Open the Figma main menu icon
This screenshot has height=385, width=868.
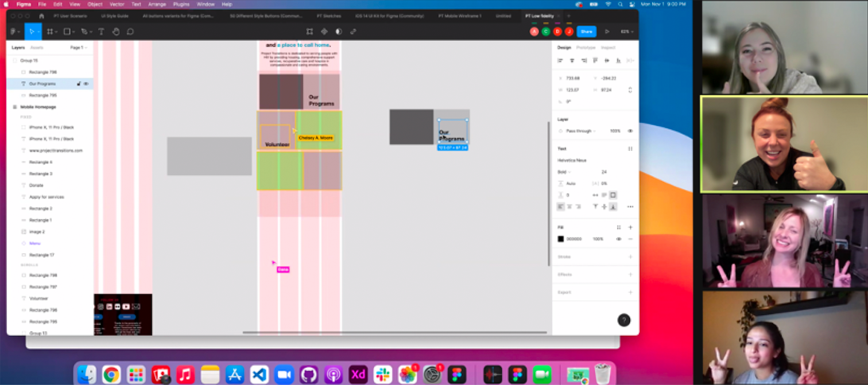point(14,32)
